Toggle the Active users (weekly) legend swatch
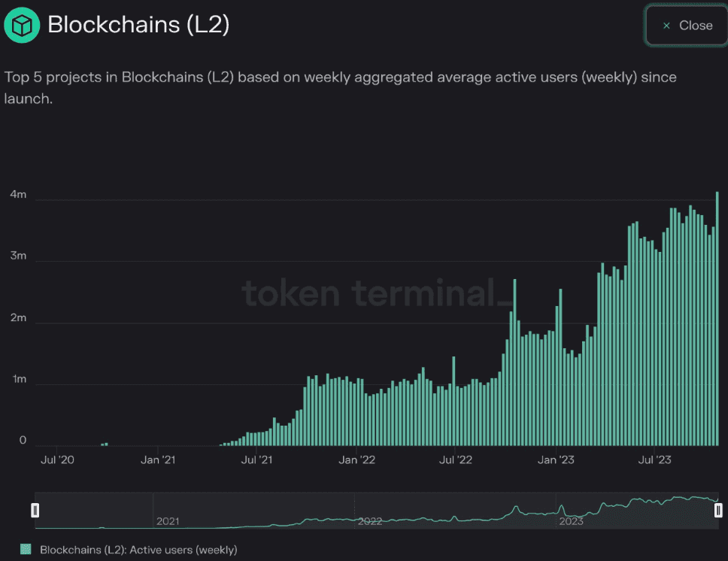The image size is (728, 561). (x=26, y=550)
